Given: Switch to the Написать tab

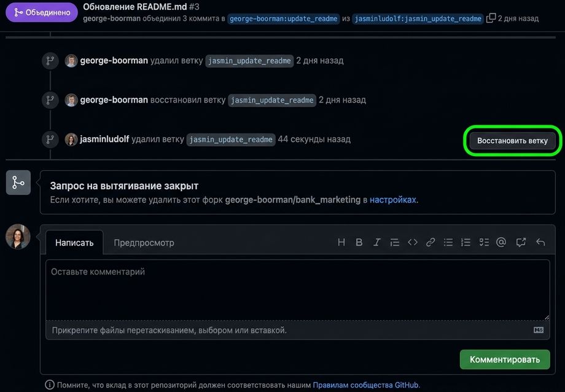Looking at the screenshot, I should pyautogui.click(x=74, y=243).
